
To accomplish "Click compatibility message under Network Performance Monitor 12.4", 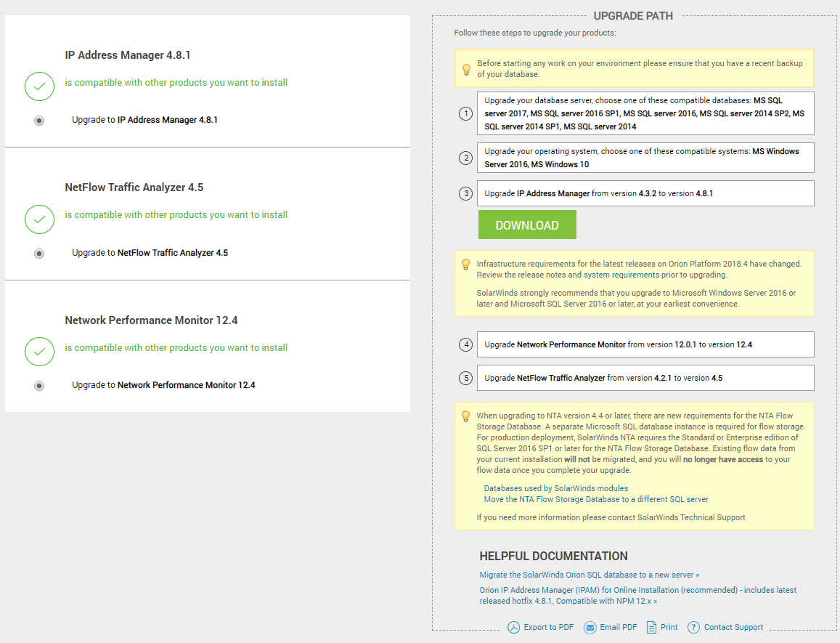I will [176, 348].
